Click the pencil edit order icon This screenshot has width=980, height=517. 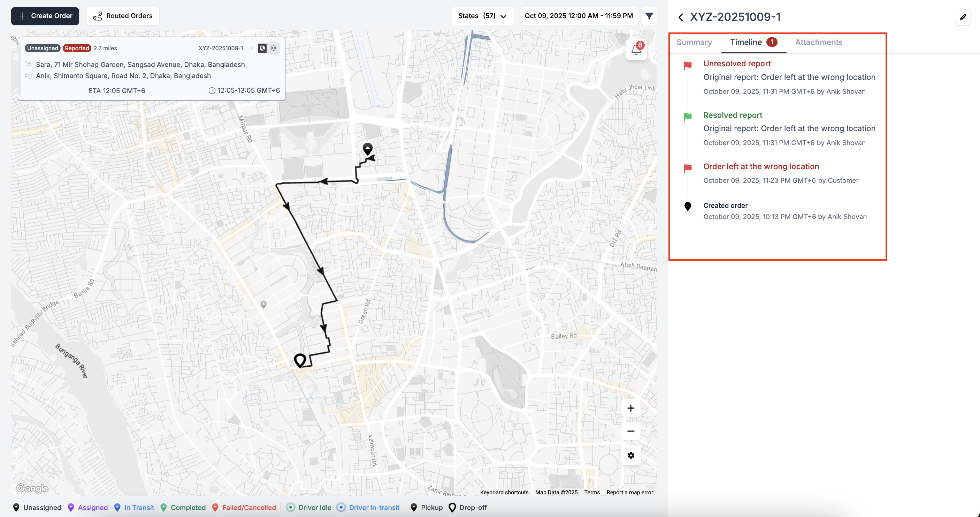pyautogui.click(x=963, y=17)
